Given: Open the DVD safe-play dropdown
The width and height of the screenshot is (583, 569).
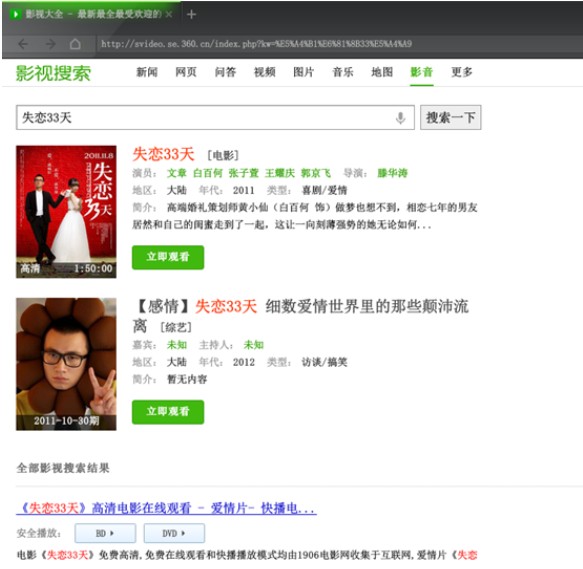Looking at the screenshot, I should point(174,533).
